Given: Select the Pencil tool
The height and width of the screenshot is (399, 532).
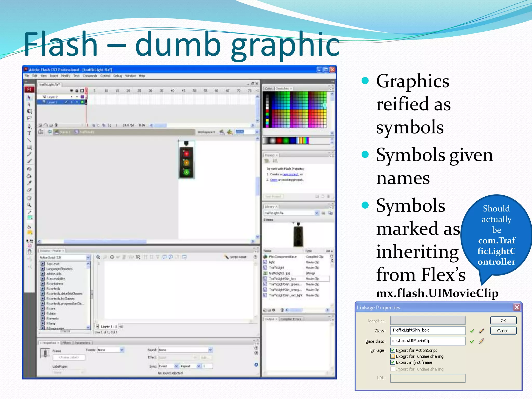Looking at the screenshot, I should click(29, 154).
